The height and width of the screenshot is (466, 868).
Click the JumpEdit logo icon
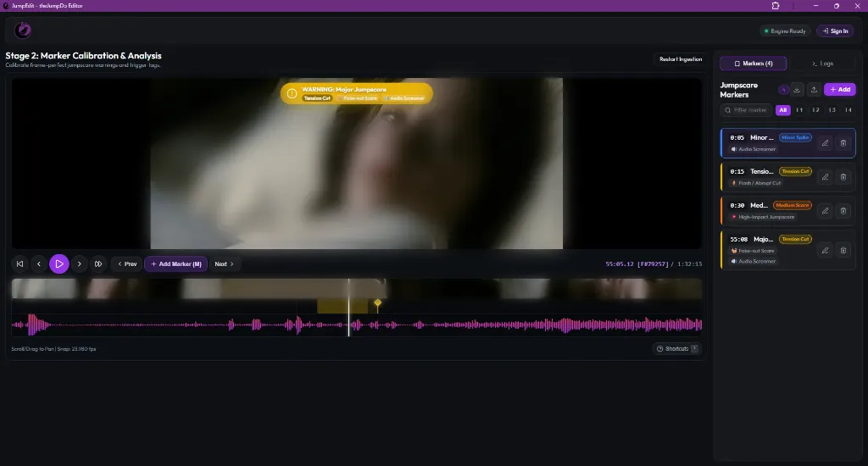(x=23, y=31)
